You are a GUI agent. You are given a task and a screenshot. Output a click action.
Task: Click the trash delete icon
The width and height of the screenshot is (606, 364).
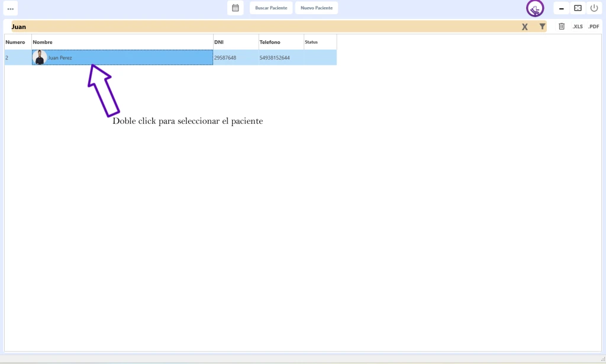562,27
